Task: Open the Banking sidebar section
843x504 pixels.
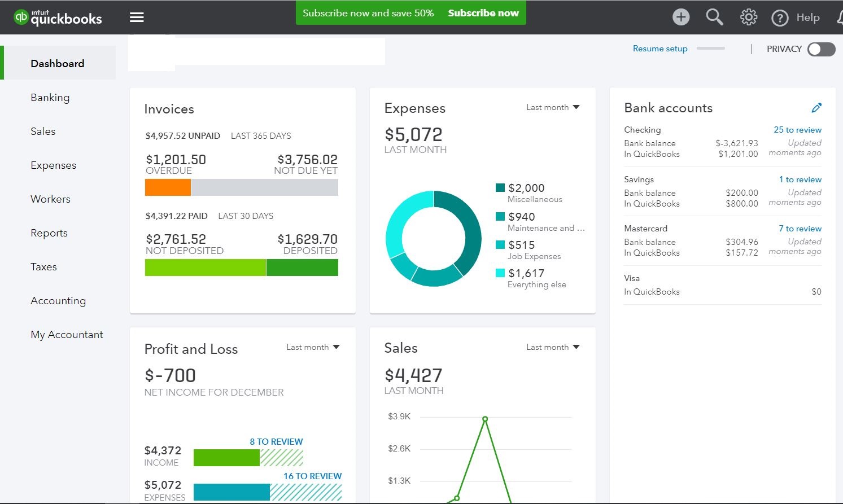Action: (x=50, y=97)
